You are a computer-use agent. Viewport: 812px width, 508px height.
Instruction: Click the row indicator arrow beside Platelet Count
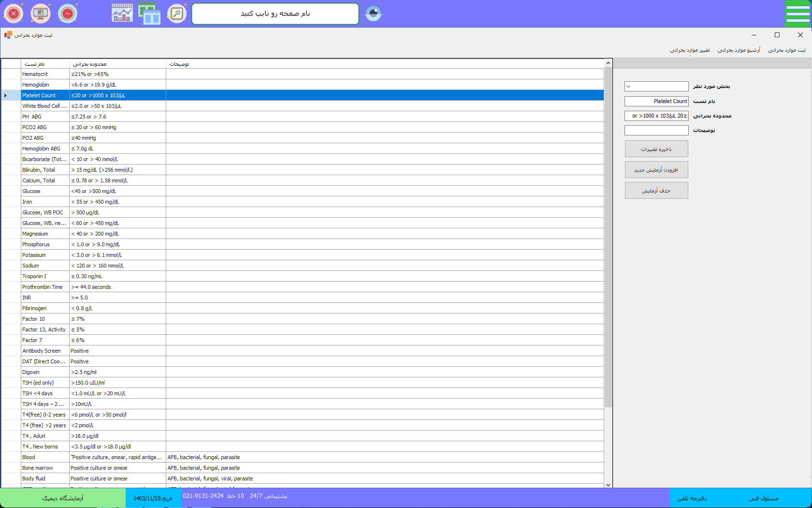[5, 95]
